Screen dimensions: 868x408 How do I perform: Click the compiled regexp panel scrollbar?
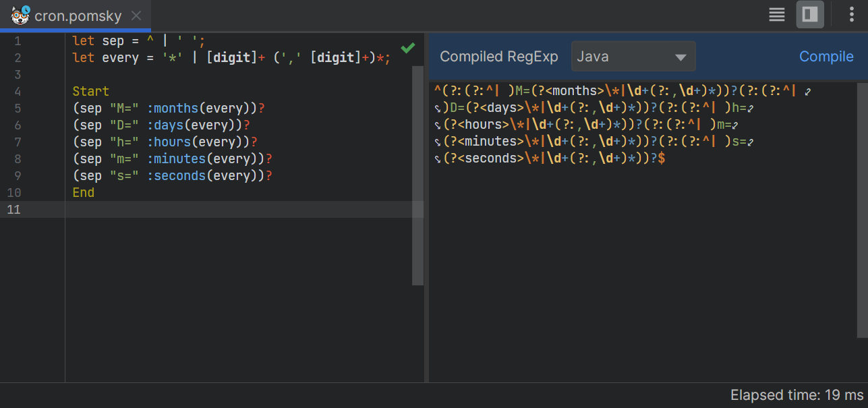tap(862, 210)
